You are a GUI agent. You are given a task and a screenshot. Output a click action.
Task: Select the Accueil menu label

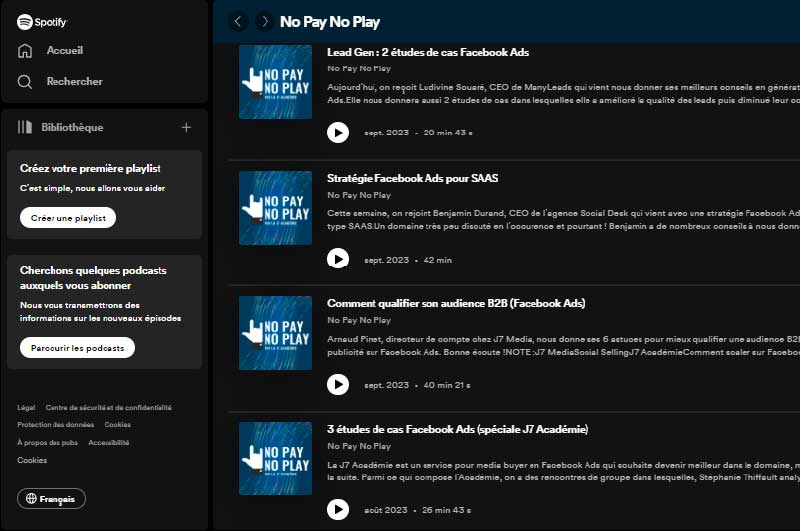click(64, 50)
